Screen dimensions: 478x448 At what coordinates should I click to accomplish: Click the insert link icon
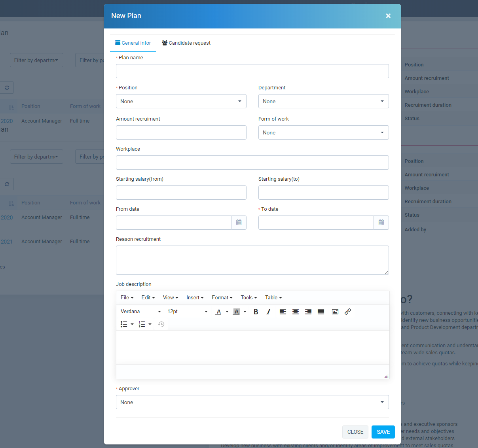348,312
